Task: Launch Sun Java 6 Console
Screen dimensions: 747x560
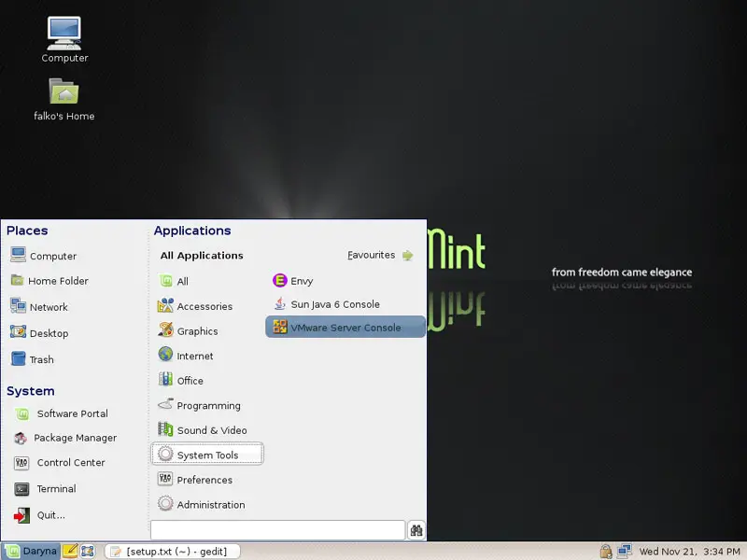Action: pyautogui.click(x=326, y=304)
